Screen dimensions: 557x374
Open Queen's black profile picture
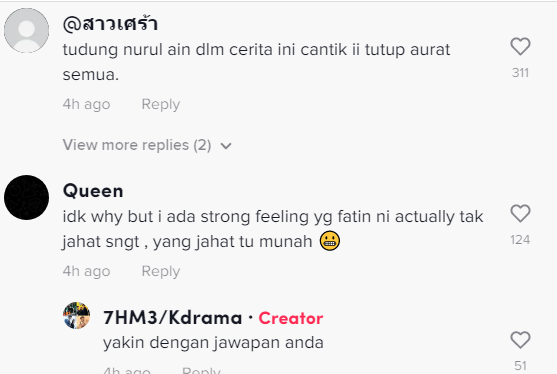26,197
